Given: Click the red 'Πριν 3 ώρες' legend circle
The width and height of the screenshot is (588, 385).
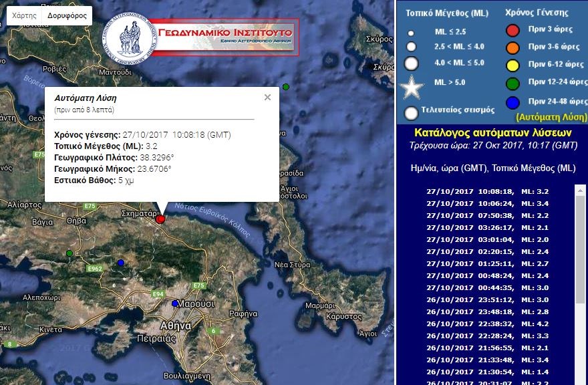Looking at the screenshot, I should 512,30.
